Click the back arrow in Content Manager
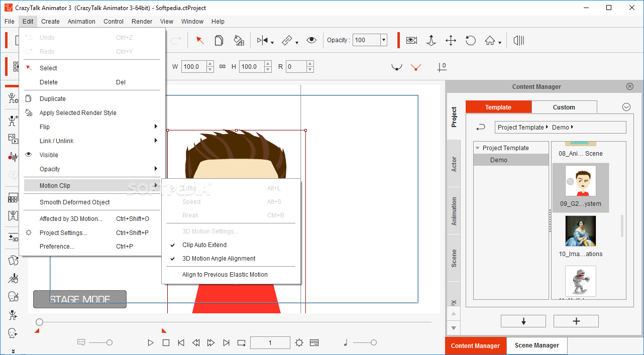Viewport: 644px width, 355px height. 481,128
